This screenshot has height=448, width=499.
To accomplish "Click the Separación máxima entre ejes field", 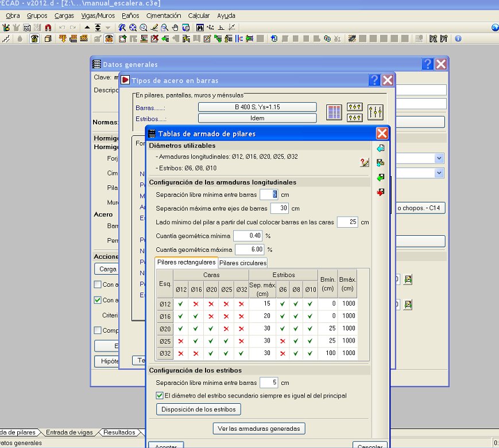I will click(x=280, y=208).
